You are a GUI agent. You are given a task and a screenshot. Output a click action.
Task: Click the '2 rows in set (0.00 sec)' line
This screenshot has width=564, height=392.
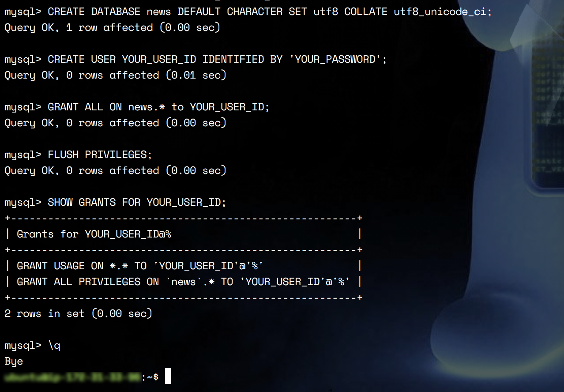78,314
